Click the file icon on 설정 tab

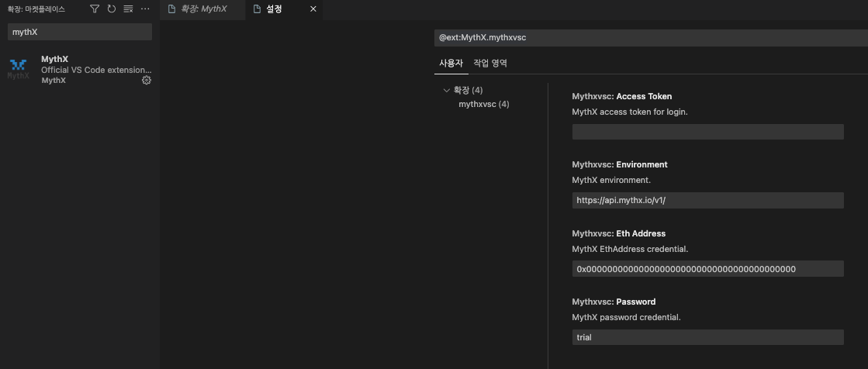tap(257, 9)
